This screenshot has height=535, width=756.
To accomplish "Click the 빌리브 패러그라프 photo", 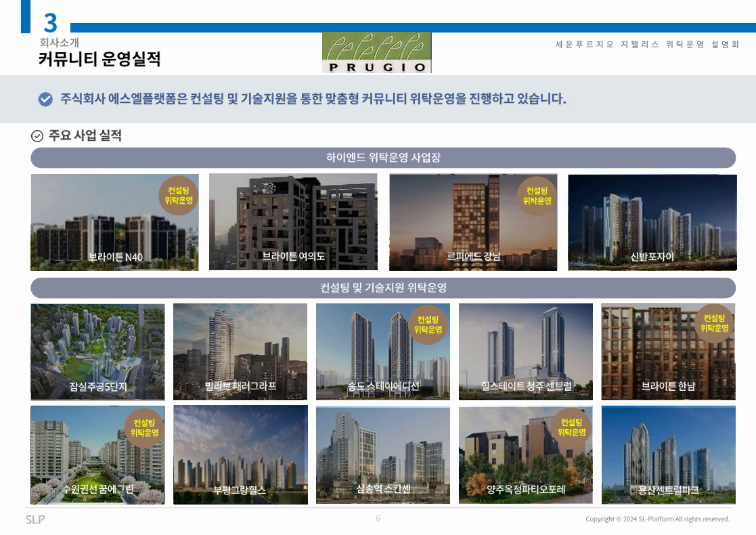I will point(240,351).
